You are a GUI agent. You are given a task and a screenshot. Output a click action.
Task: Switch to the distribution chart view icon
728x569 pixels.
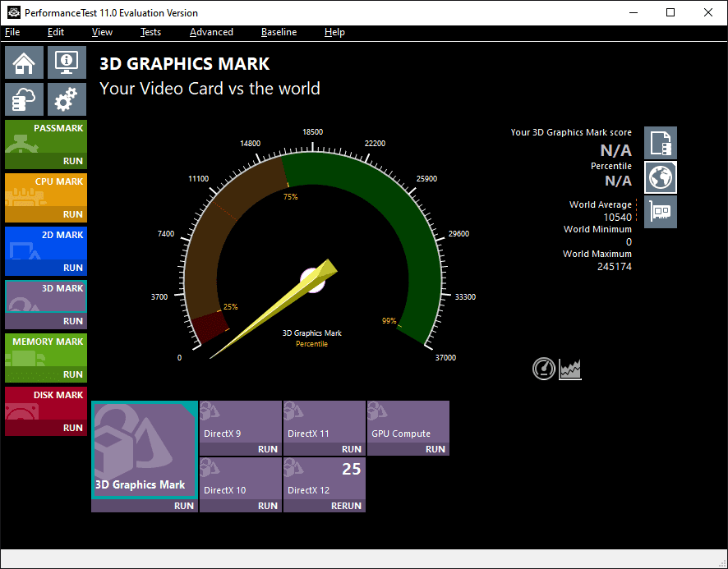coord(570,369)
